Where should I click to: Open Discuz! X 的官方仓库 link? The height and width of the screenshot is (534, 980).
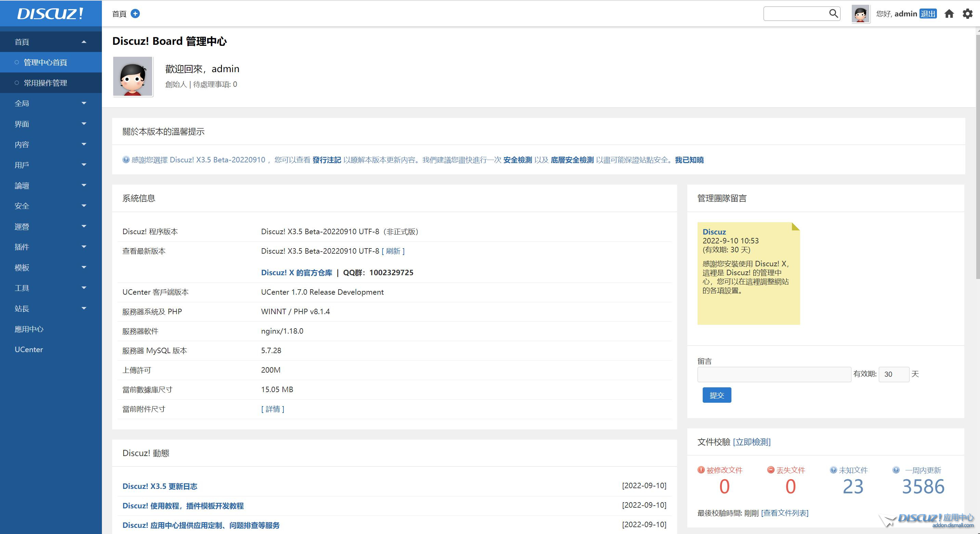(296, 272)
